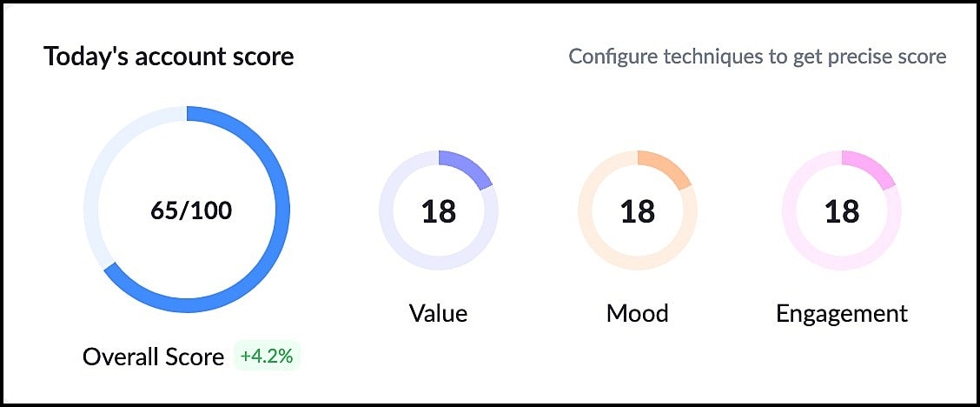
Task: Open the Configure techniques to get precise score link
Action: coord(757,57)
